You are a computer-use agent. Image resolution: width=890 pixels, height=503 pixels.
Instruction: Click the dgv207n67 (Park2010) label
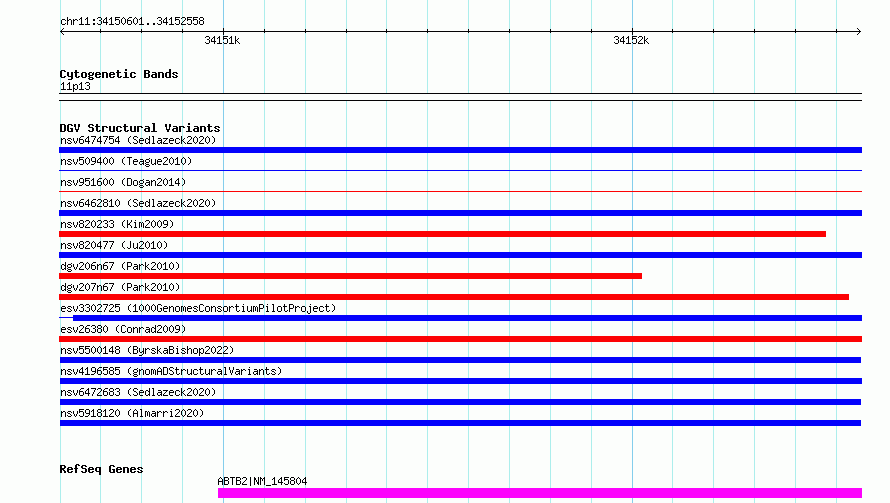120,287
